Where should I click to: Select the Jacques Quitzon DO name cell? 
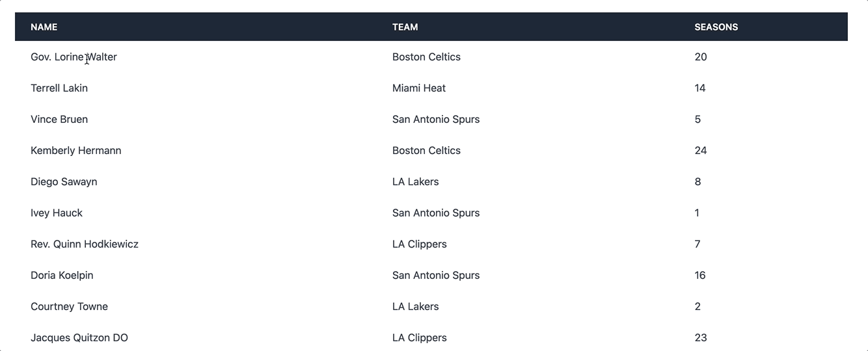point(79,338)
